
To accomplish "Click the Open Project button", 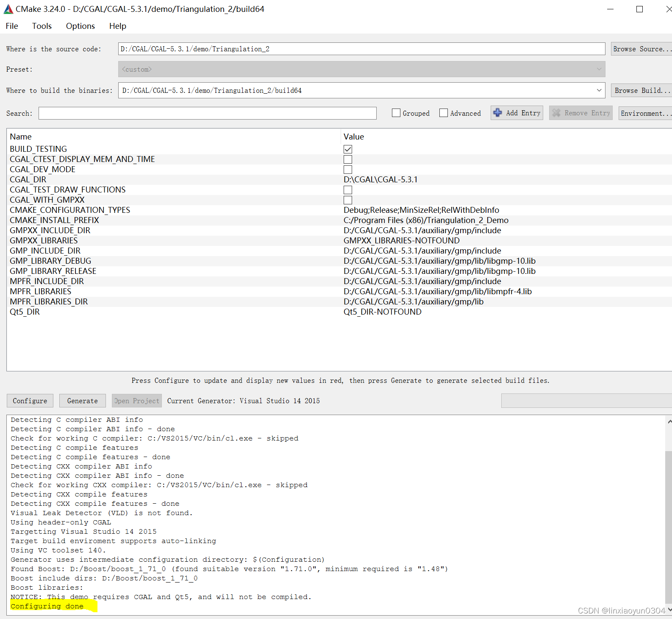I will 137,401.
